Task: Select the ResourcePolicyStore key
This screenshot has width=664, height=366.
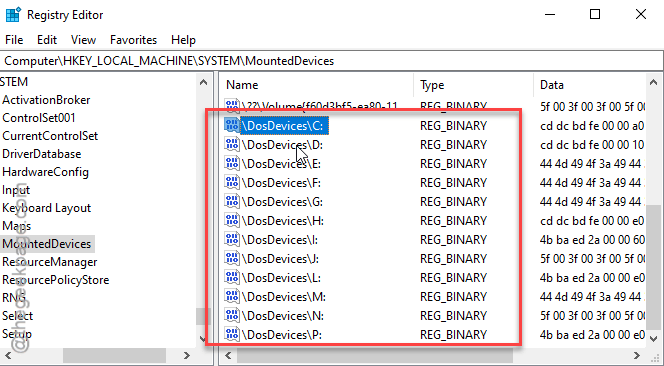Action: click(55, 280)
